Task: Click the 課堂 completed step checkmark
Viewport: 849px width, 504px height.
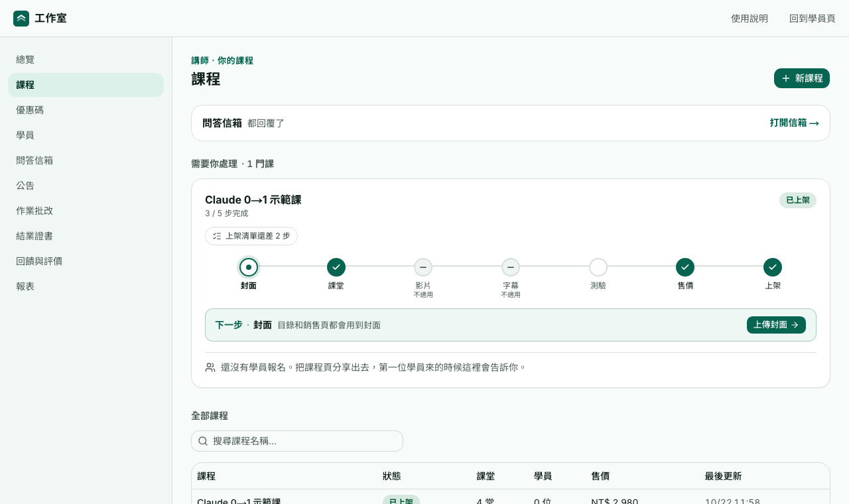Action: (336, 267)
